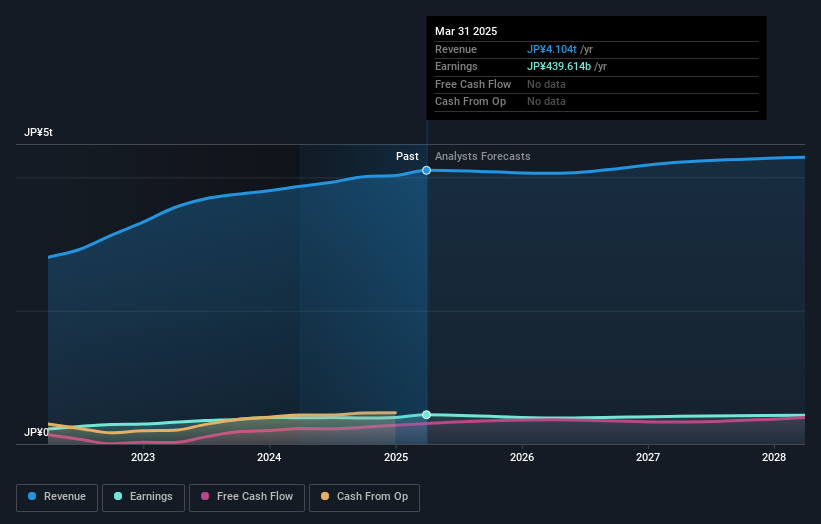The image size is (821, 524).
Task: Toggle the Earnings legend button
Action: (143, 497)
